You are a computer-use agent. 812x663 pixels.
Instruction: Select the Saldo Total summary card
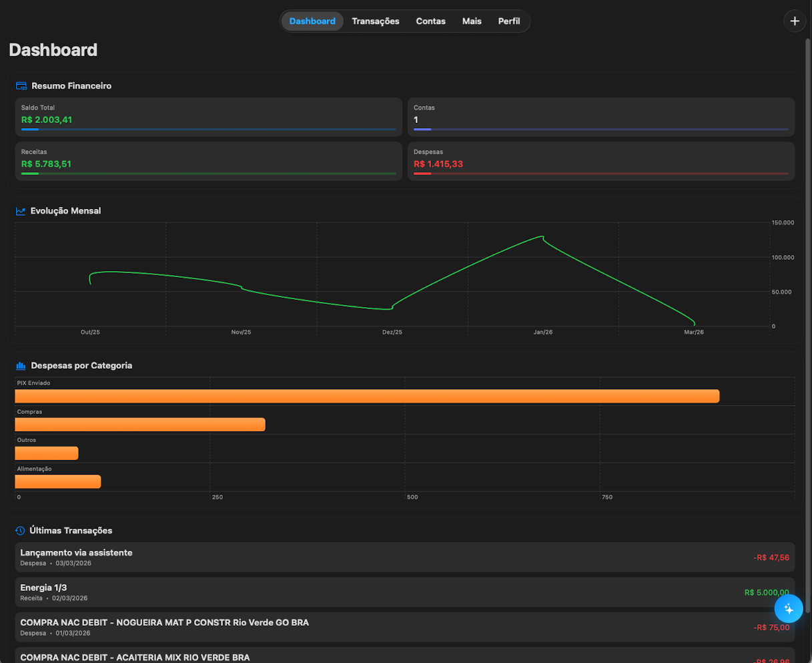coord(208,116)
